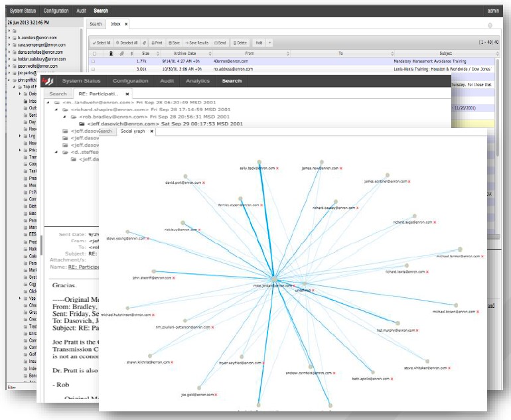Remove steve.whitaker@enron.com node via red x
The width and height of the screenshot is (511, 420).
point(449,368)
